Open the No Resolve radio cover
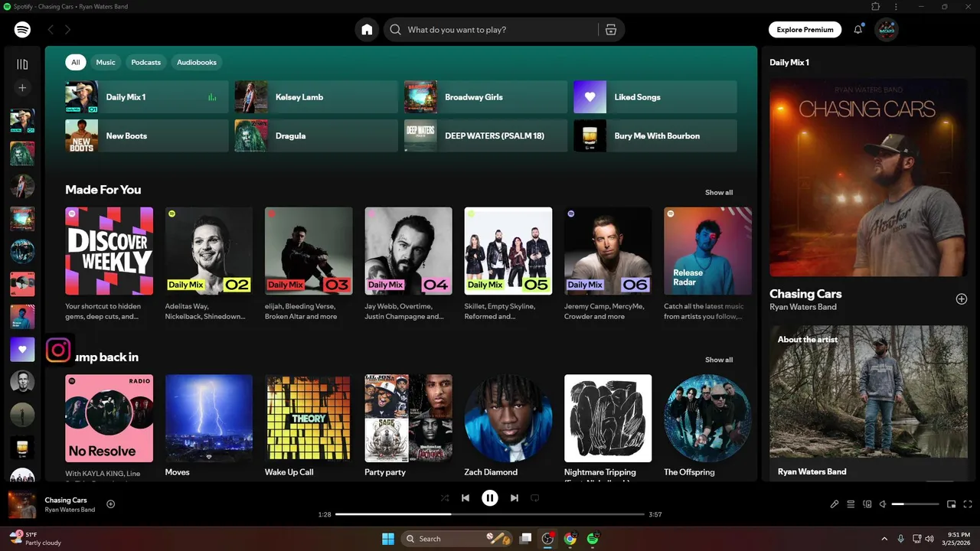Viewport: 980px width, 551px height. tap(109, 418)
